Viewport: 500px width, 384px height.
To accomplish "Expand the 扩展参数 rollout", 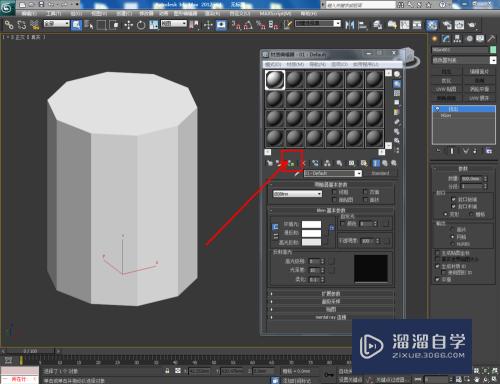I will coord(332,294).
